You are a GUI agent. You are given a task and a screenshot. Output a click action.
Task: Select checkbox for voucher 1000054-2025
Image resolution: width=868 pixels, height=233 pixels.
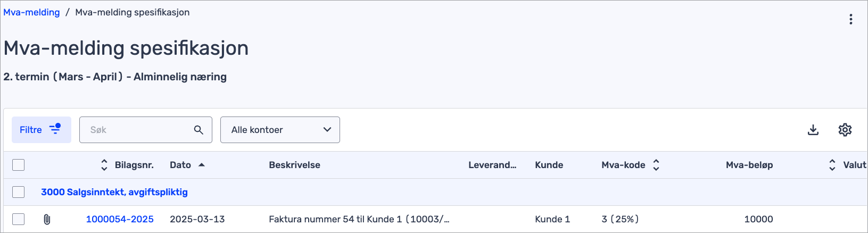[19, 219]
